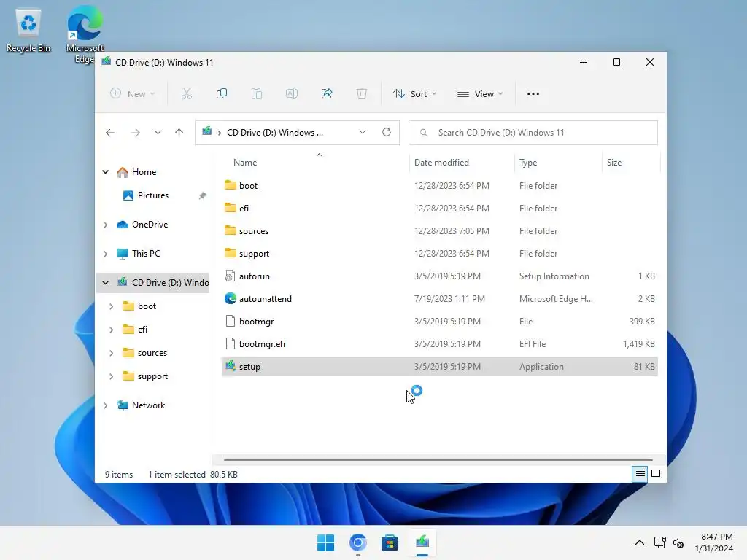Open the Recycle Bin desktop icon
The image size is (747, 560).
[x=28, y=31]
